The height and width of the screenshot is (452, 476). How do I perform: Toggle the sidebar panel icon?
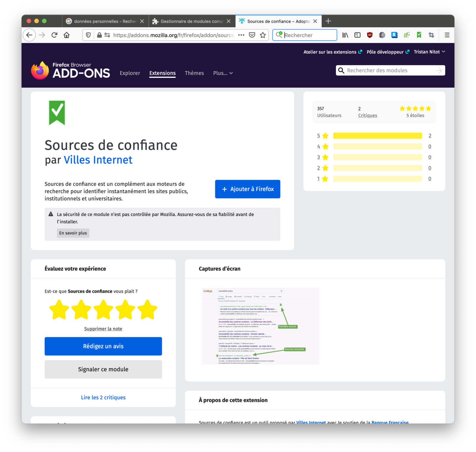click(x=357, y=35)
